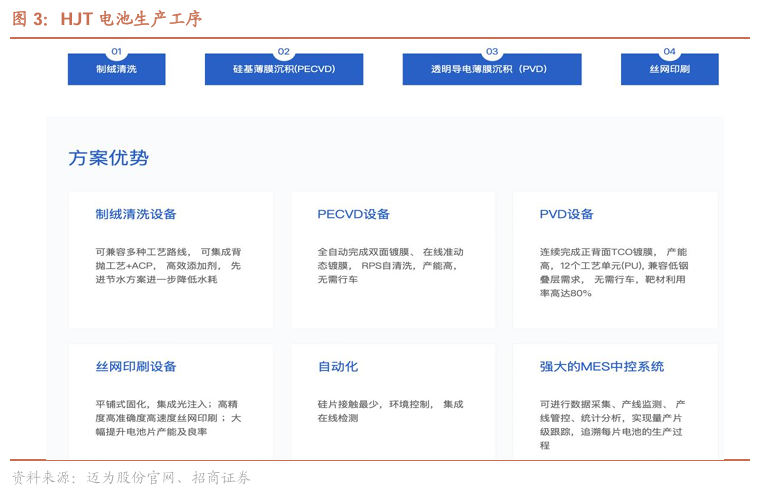The image size is (760, 498).
Task: Click the 03 step number badge
Action: (x=491, y=51)
